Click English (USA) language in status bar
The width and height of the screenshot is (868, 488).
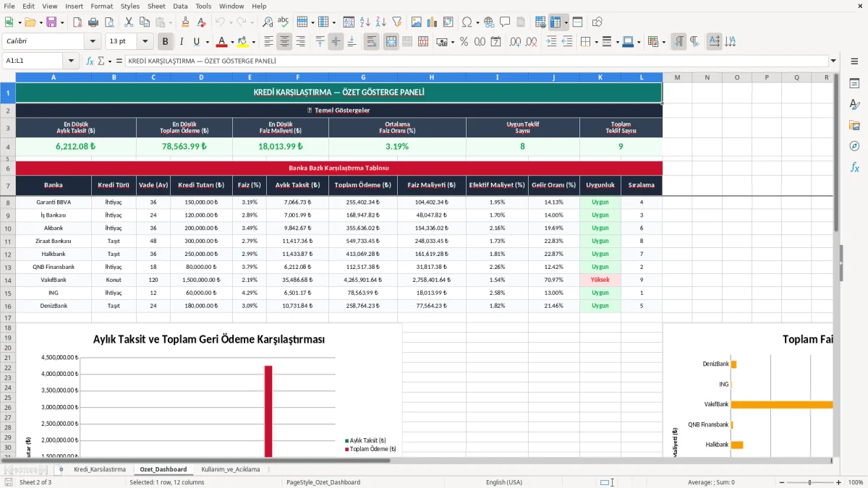(504, 482)
